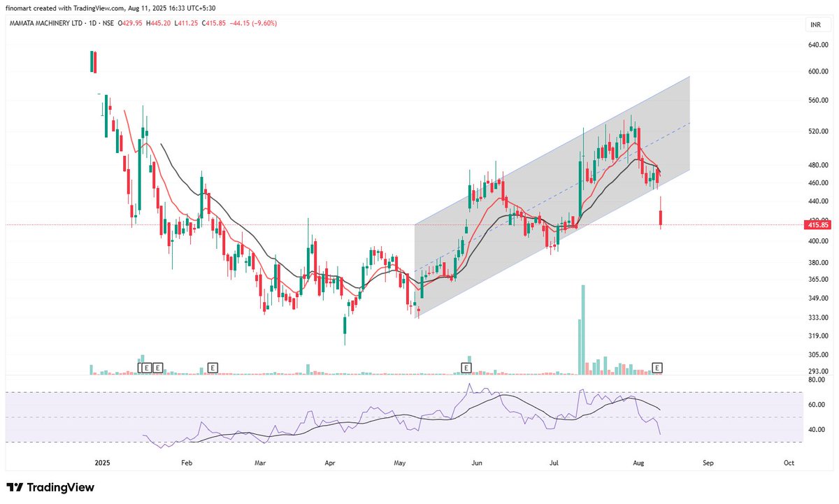Click the tall July volume spike bar
Screen dimensions: 839x504
tap(582, 329)
